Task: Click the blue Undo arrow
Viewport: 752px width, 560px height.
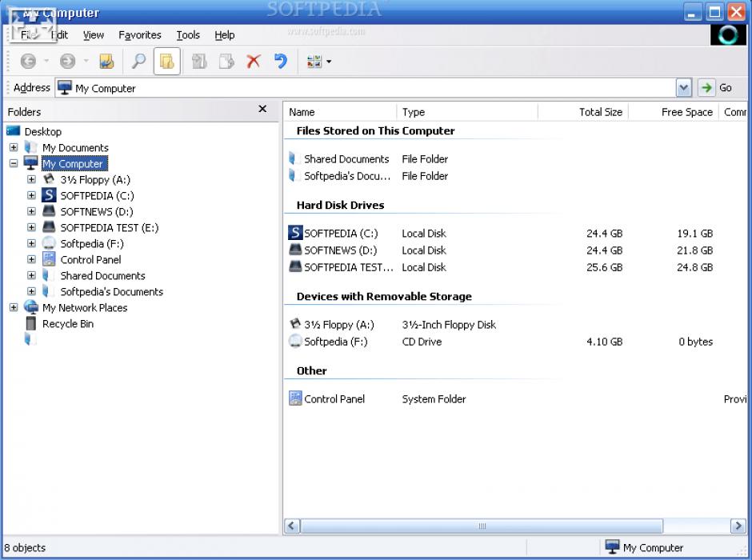Action: coord(281,61)
